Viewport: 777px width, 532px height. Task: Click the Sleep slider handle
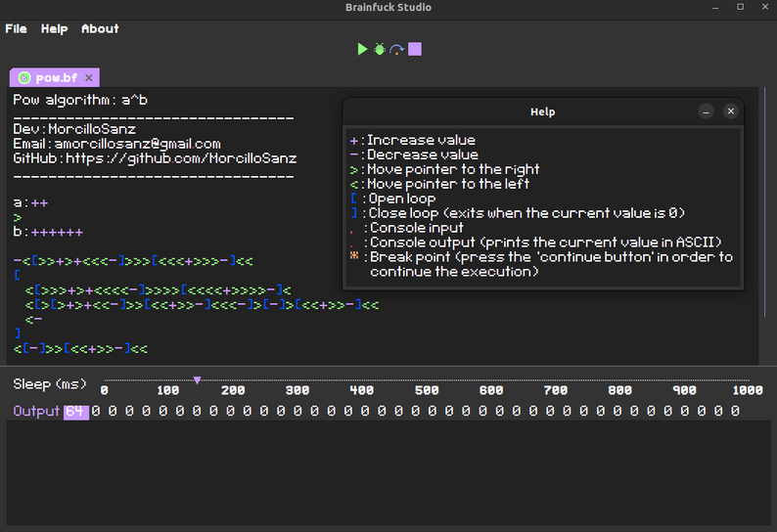(x=197, y=379)
